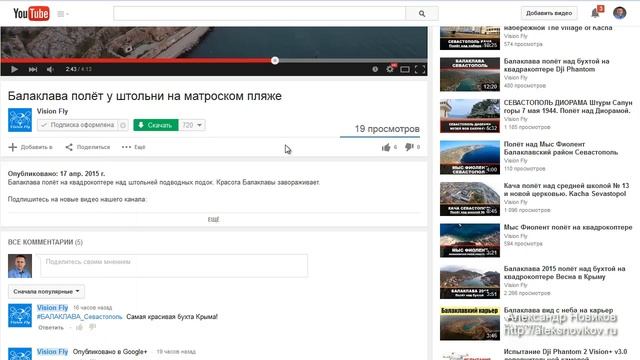This screenshot has width=640, height=360.
Task: Skip to the next video
Action: pyautogui.click(x=33, y=69)
